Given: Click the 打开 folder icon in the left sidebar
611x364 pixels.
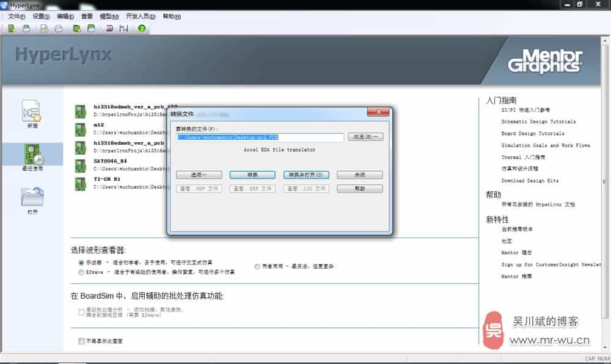Looking at the screenshot, I should pyautogui.click(x=33, y=197).
